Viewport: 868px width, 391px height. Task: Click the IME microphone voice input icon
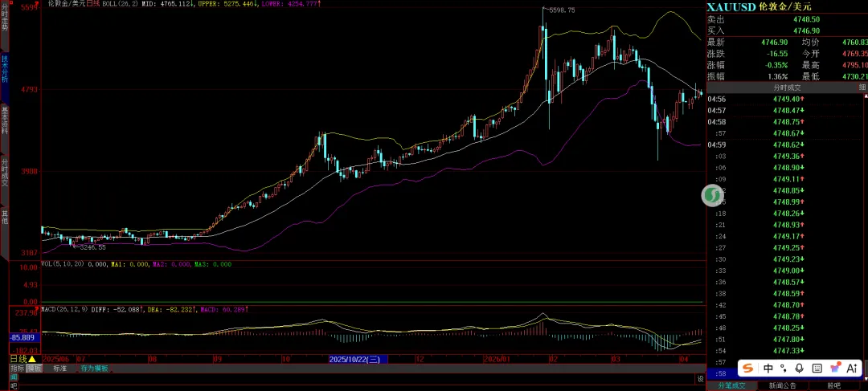point(800,369)
